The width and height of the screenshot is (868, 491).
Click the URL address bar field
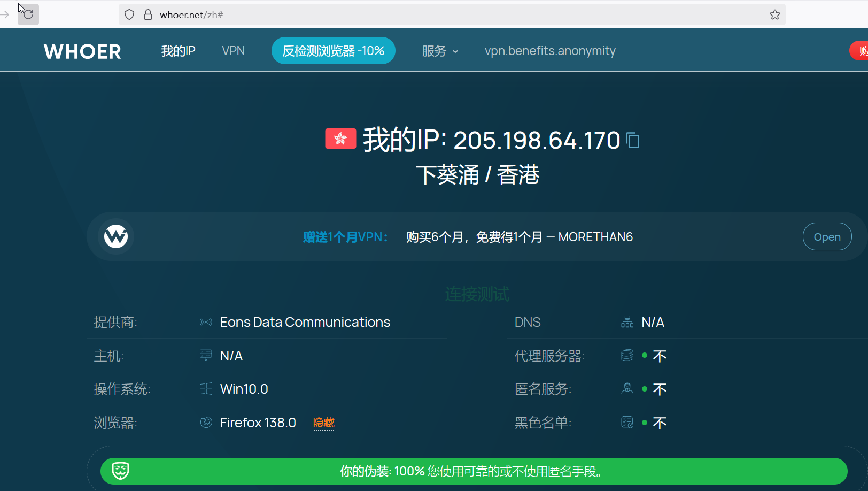click(x=452, y=14)
